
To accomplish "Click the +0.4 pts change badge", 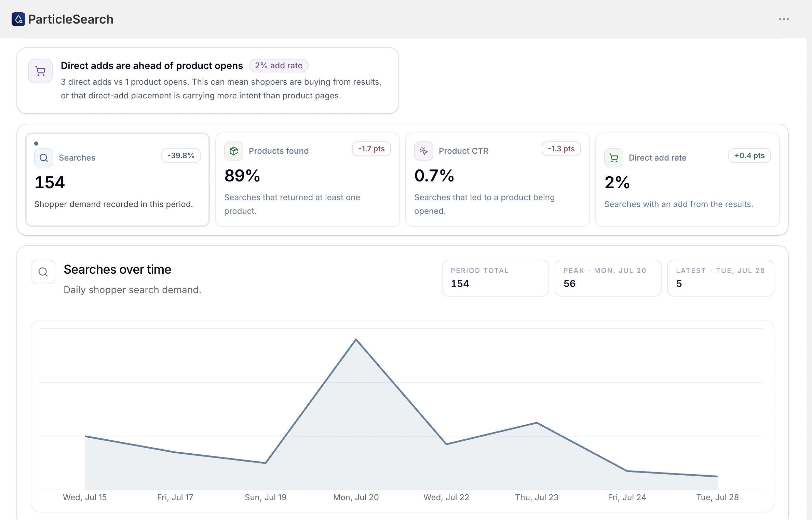I will pyautogui.click(x=749, y=156).
